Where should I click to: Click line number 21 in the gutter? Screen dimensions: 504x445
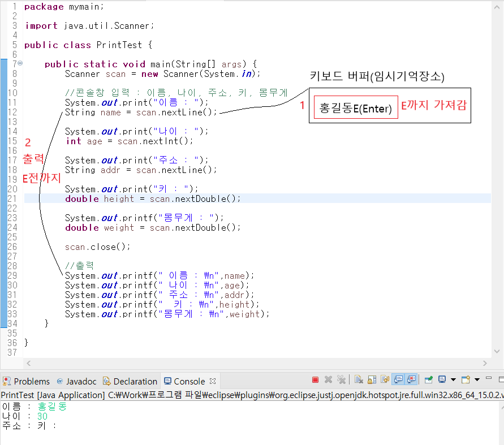pos(12,199)
